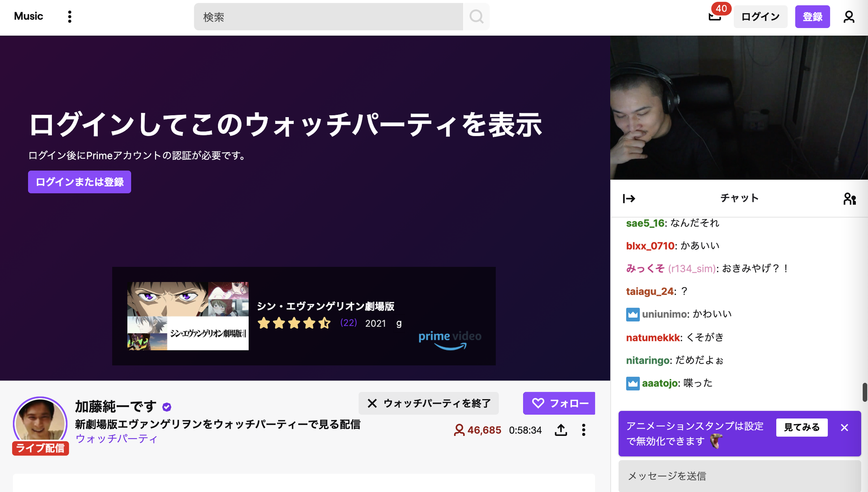Open the notifications inbox with 40 badge
Screen dimensions: 868x492
click(715, 16)
